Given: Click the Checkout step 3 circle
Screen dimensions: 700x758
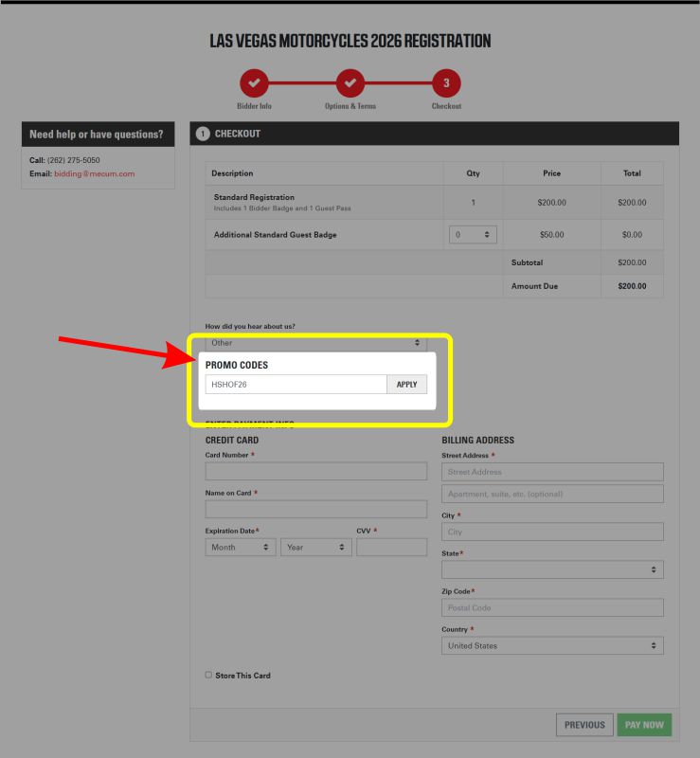Looking at the screenshot, I should coord(446,83).
